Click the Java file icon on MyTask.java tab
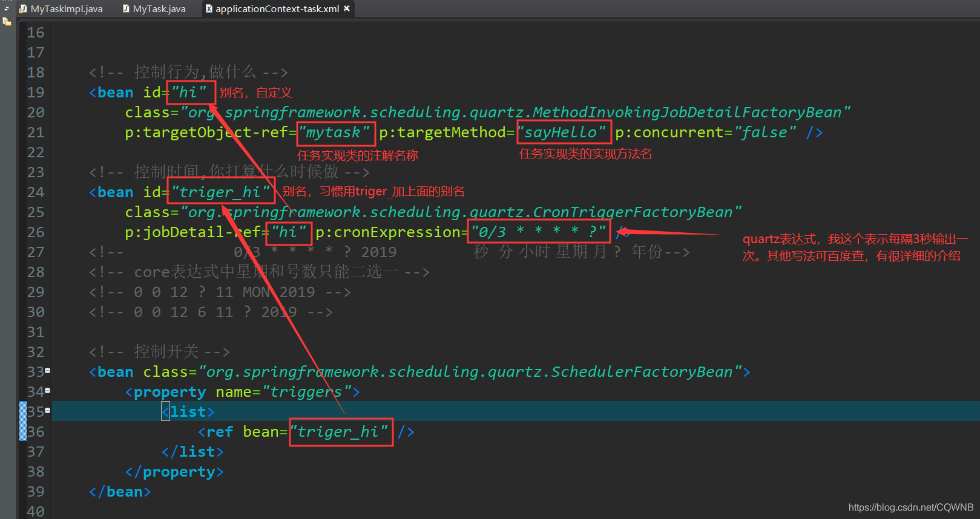Image resolution: width=980 pixels, height=519 pixels. (126, 8)
